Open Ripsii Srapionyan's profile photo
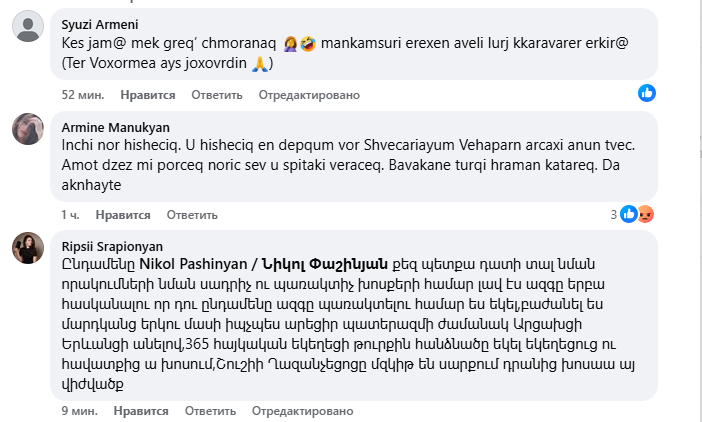702x422 pixels. pos(27,248)
